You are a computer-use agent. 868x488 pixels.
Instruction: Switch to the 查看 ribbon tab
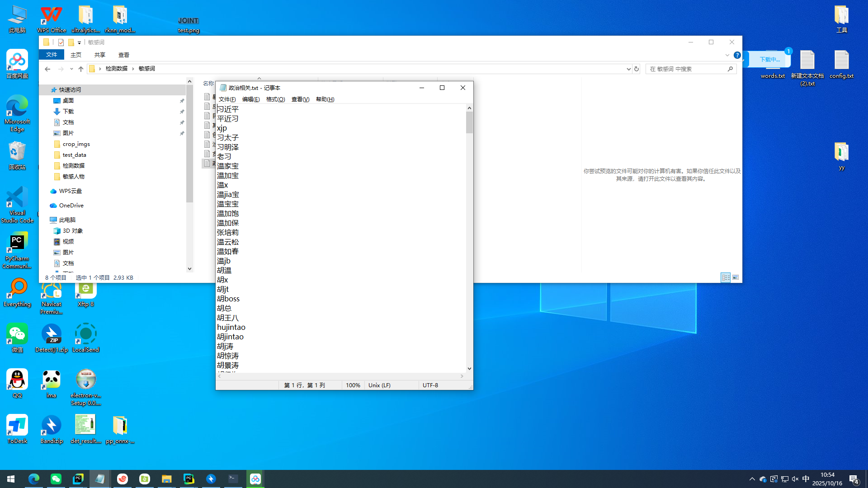click(124, 55)
